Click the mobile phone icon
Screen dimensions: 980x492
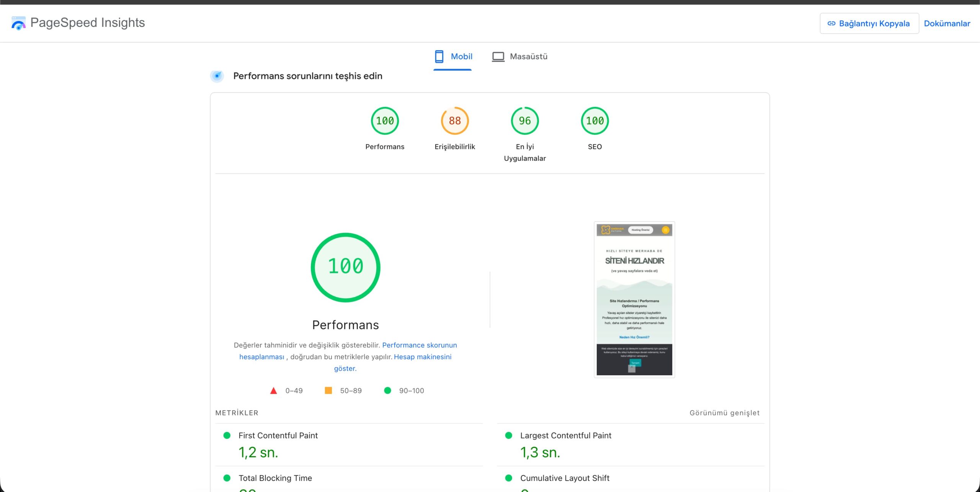[439, 57]
